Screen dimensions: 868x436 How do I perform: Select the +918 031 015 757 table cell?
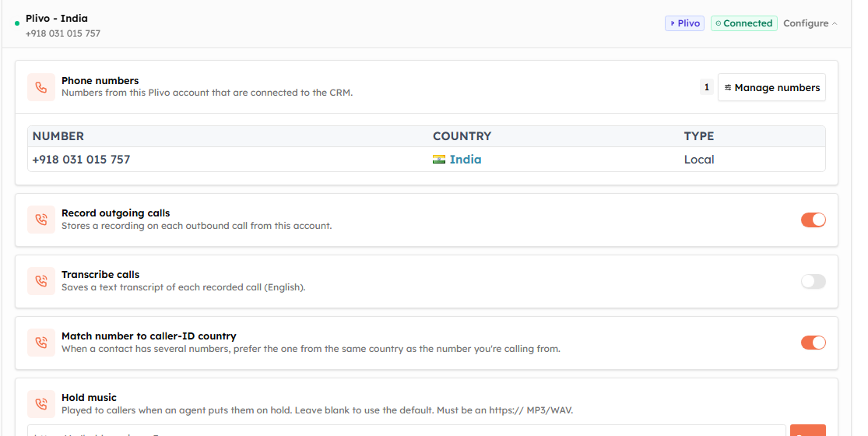(82, 160)
